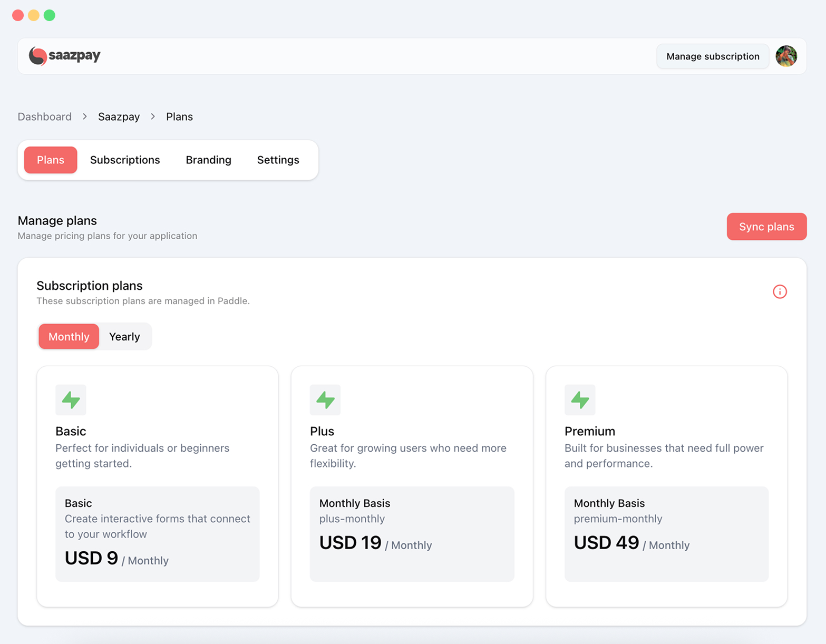This screenshot has width=826, height=644.
Task: Click the 'Create interactive forms' description text
Action: [x=158, y=526]
